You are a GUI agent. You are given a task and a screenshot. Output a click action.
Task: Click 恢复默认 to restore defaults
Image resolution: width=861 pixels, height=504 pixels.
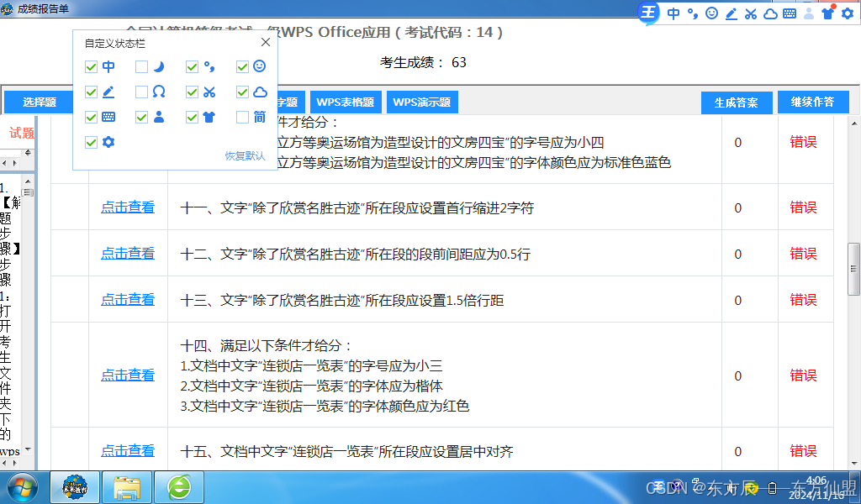tap(245, 155)
